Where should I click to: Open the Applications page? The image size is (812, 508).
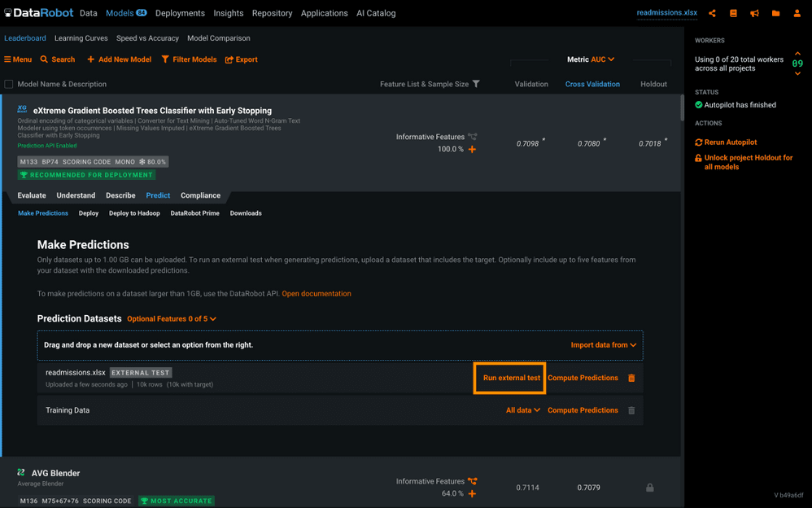pyautogui.click(x=324, y=14)
